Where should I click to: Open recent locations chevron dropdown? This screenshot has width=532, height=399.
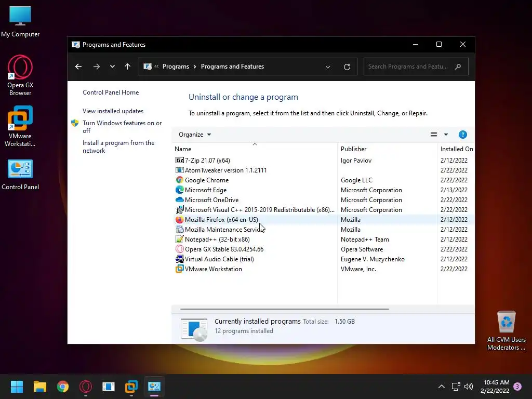pos(112,66)
